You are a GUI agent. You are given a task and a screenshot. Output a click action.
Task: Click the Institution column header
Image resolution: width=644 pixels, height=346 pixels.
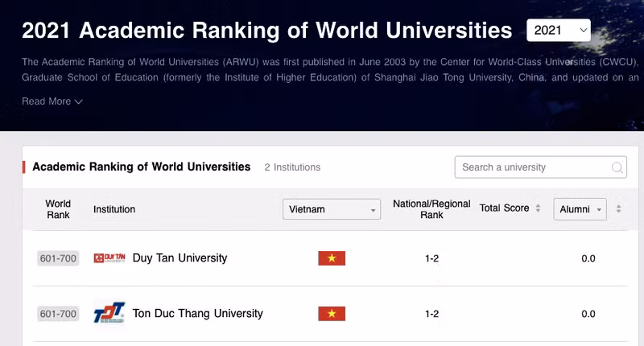[x=114, y=209]
